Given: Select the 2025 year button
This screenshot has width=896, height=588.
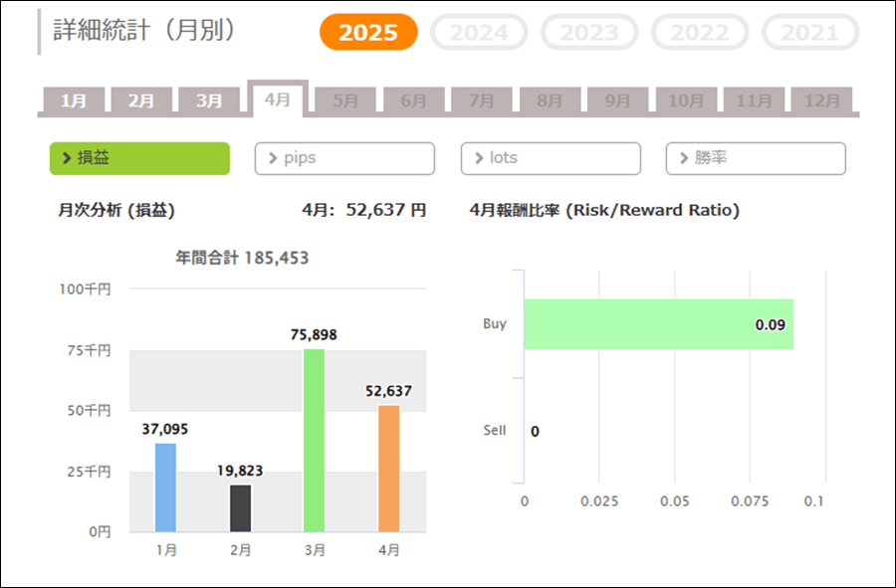Looking at the screenshot, I should pos(368,32).
